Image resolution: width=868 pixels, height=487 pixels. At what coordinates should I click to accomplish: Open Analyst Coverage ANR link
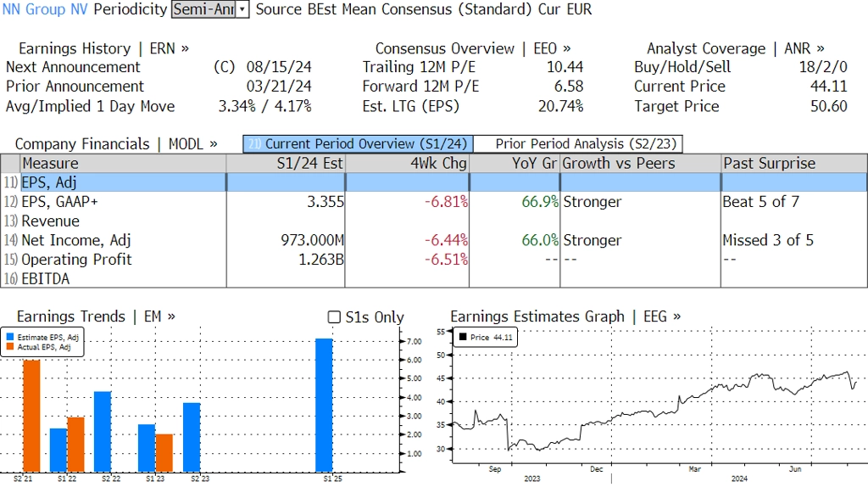pos(736,48)
